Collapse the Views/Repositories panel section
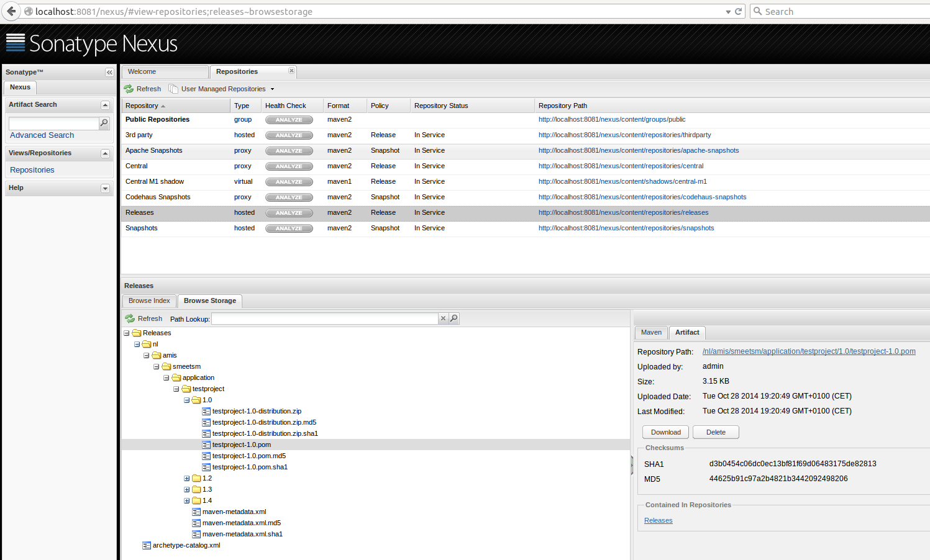The height and width of the screenshot is (560, 930). 105,153
